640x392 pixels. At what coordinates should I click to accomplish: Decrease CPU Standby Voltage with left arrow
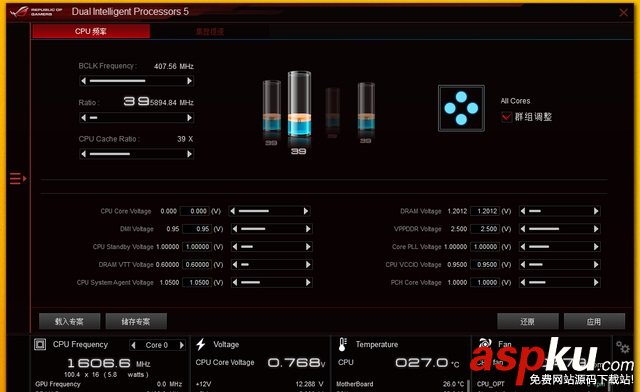[235, 247]
